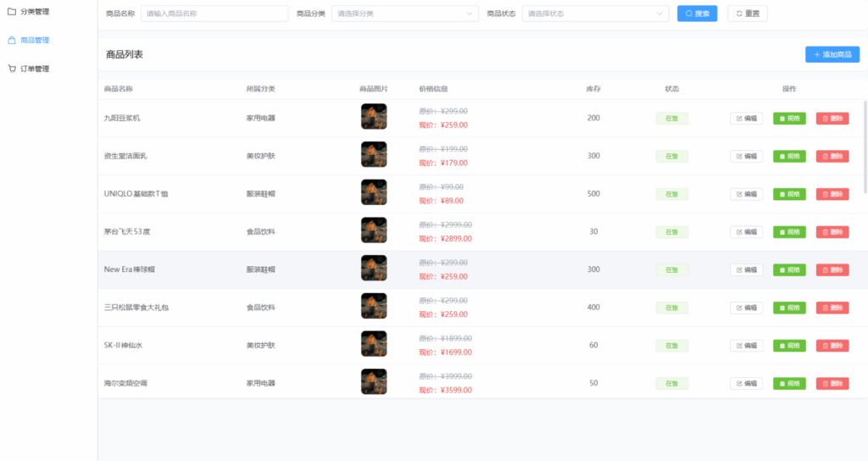Click the blue 搜索 button
The height and width of the screenshot is (461, 868).
pos(697,14)
